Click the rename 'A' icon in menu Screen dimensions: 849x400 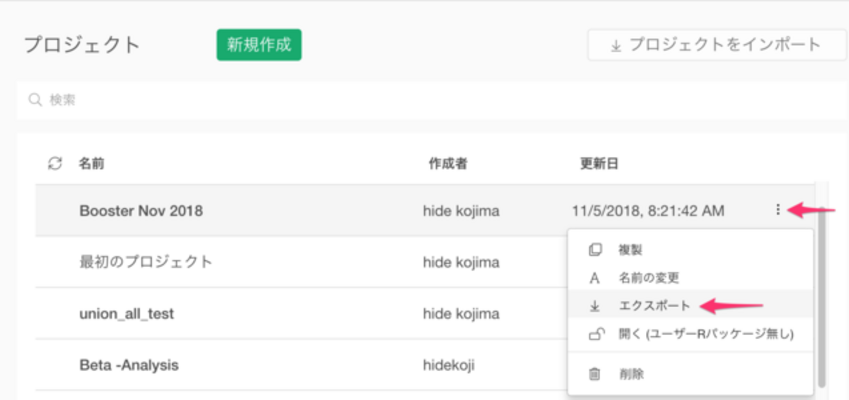point(595,278)
